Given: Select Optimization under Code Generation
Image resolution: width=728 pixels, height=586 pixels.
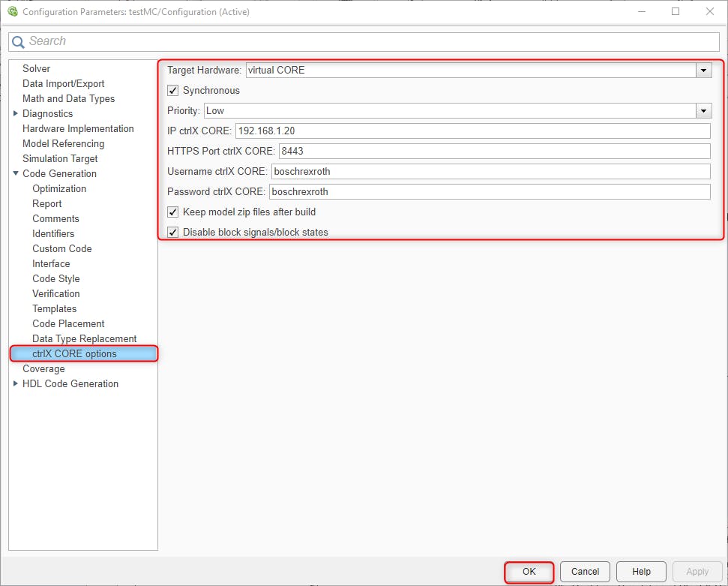Looking at the screenshot, I should point(59,188).
